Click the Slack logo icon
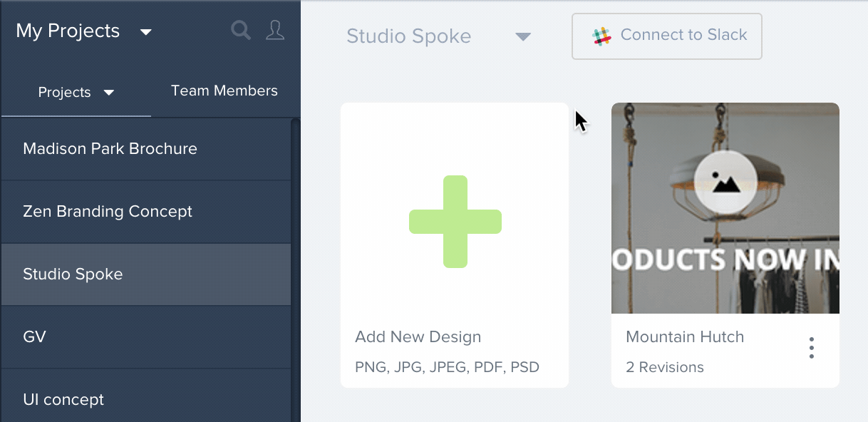868x422 pixels. (602, 36)
